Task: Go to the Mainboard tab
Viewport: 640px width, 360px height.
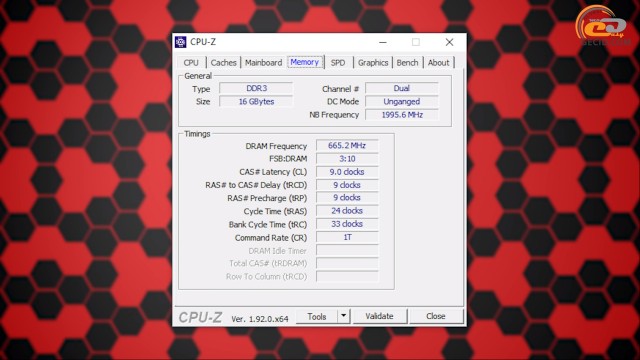Action: point(263,62)
